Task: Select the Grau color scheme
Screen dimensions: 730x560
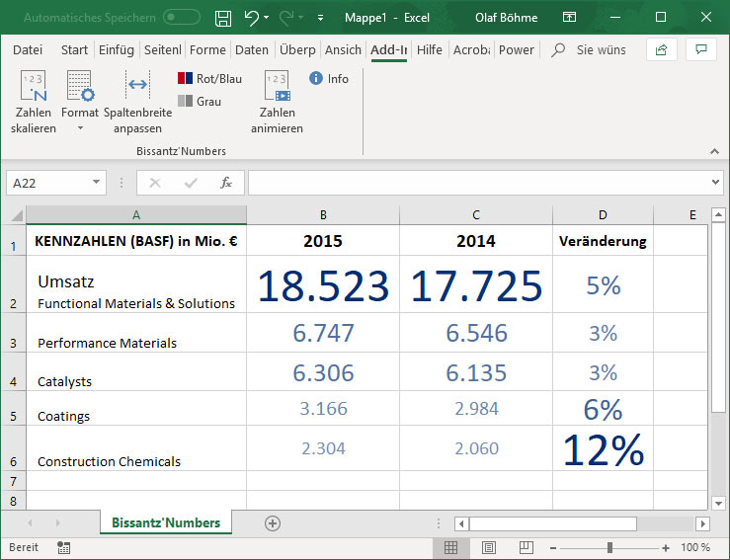Action: [200, 101]
